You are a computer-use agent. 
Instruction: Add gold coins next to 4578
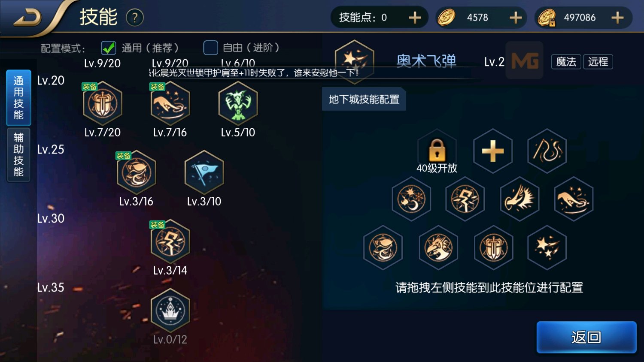(516, 18)
